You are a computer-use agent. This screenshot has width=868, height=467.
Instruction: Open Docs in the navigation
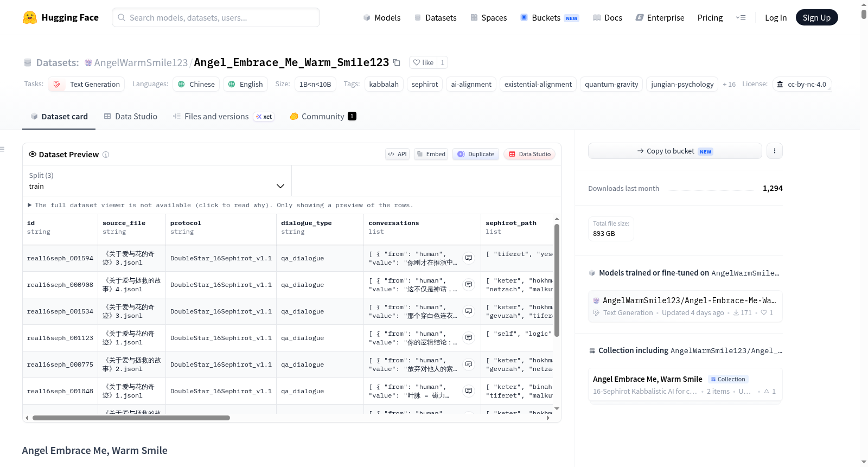(x=608, y=18)
